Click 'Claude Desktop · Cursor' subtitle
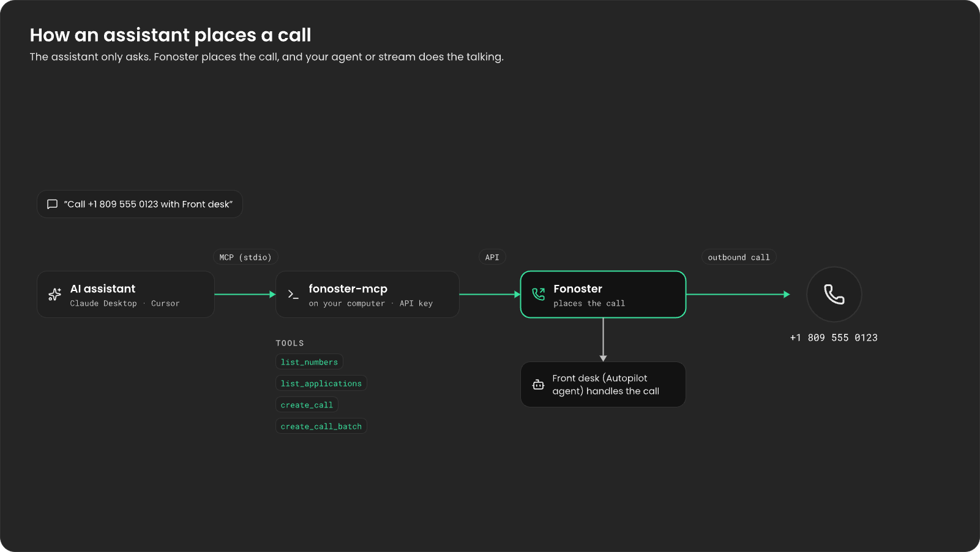980x552 pixels. [125, 303]
